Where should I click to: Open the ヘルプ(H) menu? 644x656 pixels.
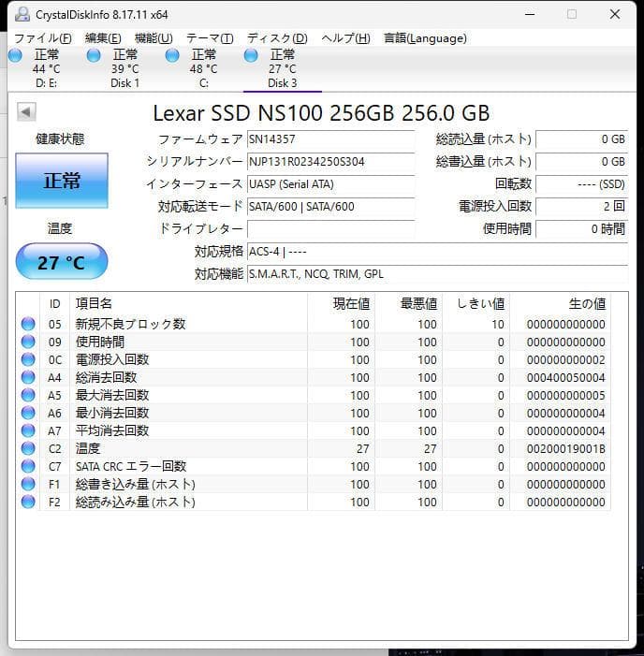(345, 38)
